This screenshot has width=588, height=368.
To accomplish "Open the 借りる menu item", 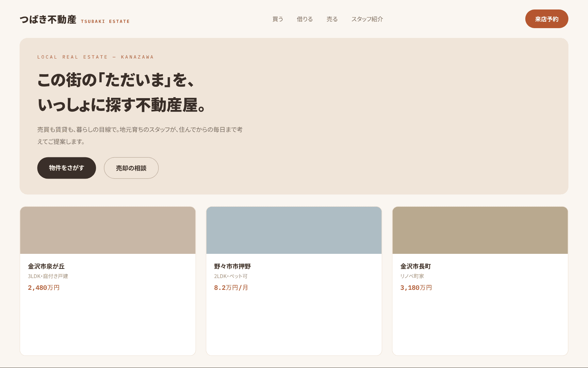I will coord(305,19).
